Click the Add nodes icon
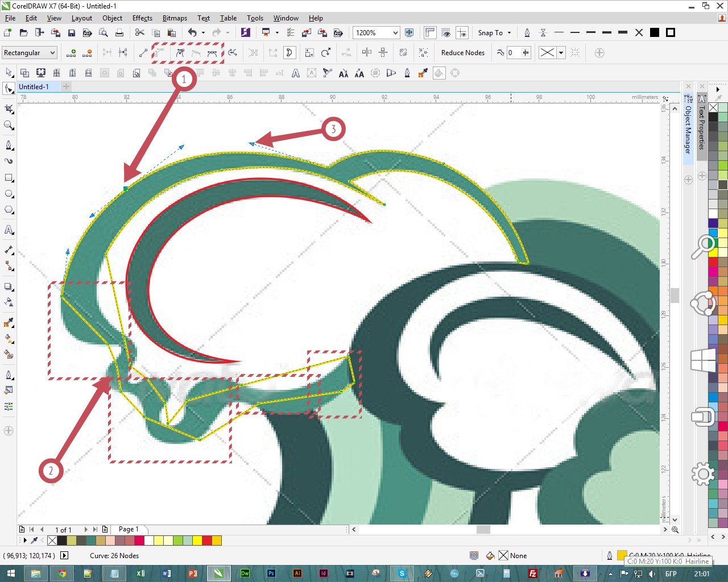Image resolution: width=728 pixels, height=582 pixels. (71, 53)
